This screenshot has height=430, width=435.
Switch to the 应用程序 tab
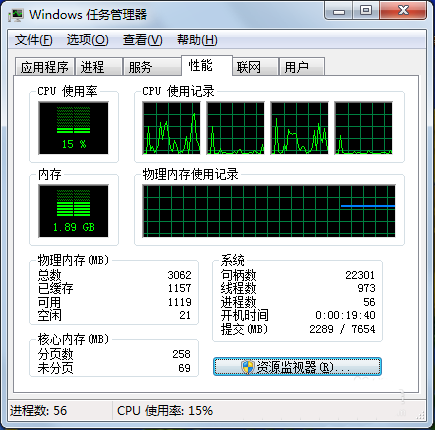[x=45, y=67]
